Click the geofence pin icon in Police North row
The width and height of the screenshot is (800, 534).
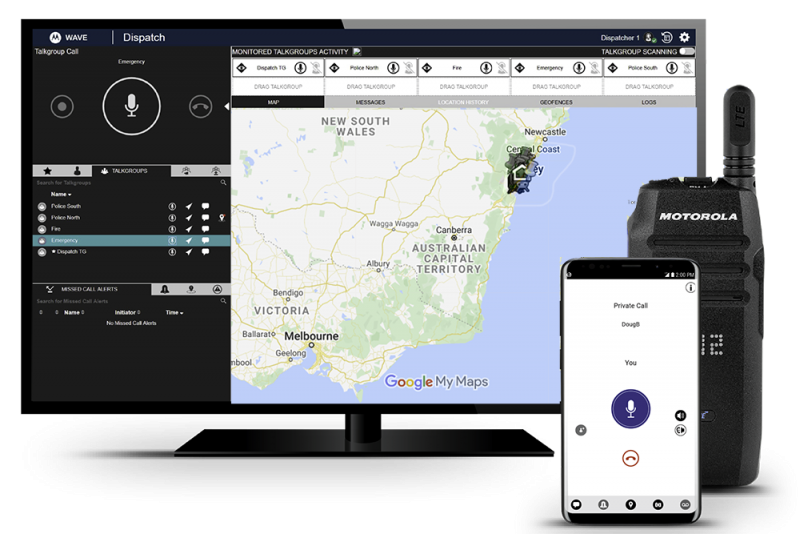[x=222, y=218]
